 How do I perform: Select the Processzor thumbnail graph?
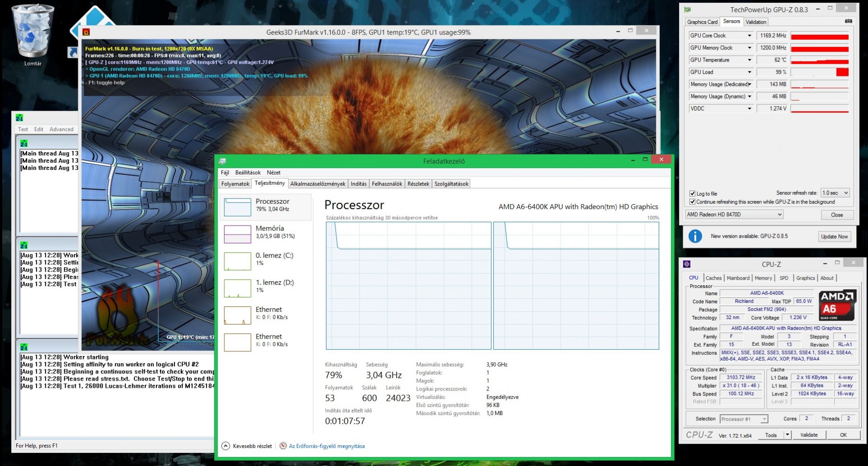pos(237,207)
